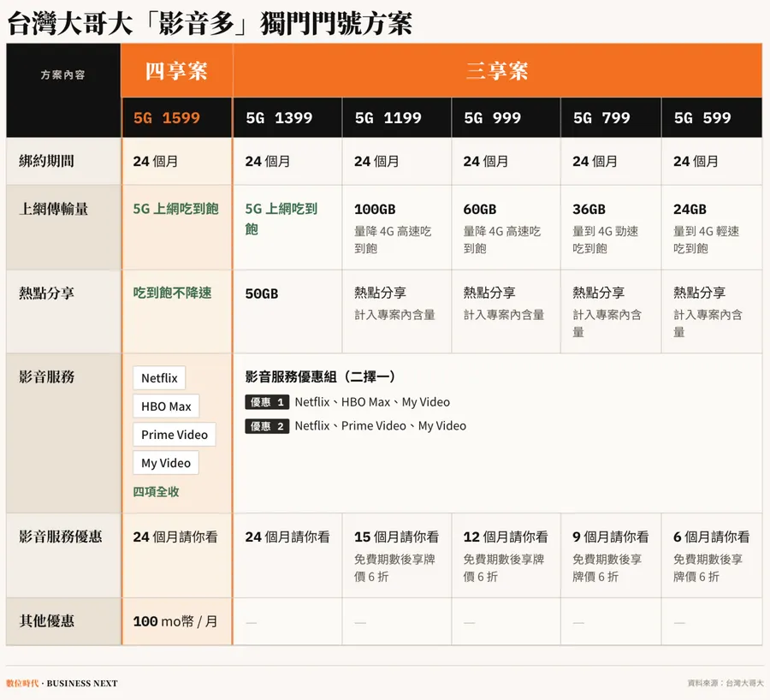Click the Prime Video tag box
This screenshot has width=770, height=700.
pyautogui.click(x=175, y=434)
